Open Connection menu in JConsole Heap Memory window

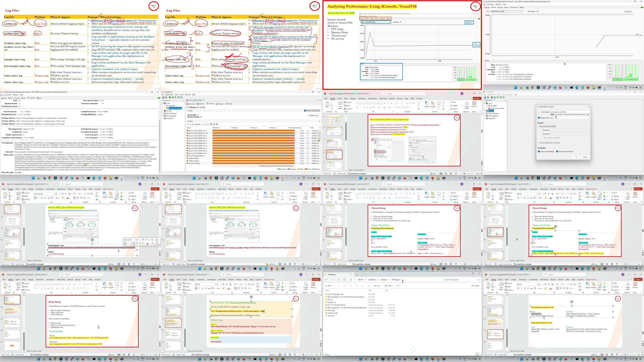(490, 4)
